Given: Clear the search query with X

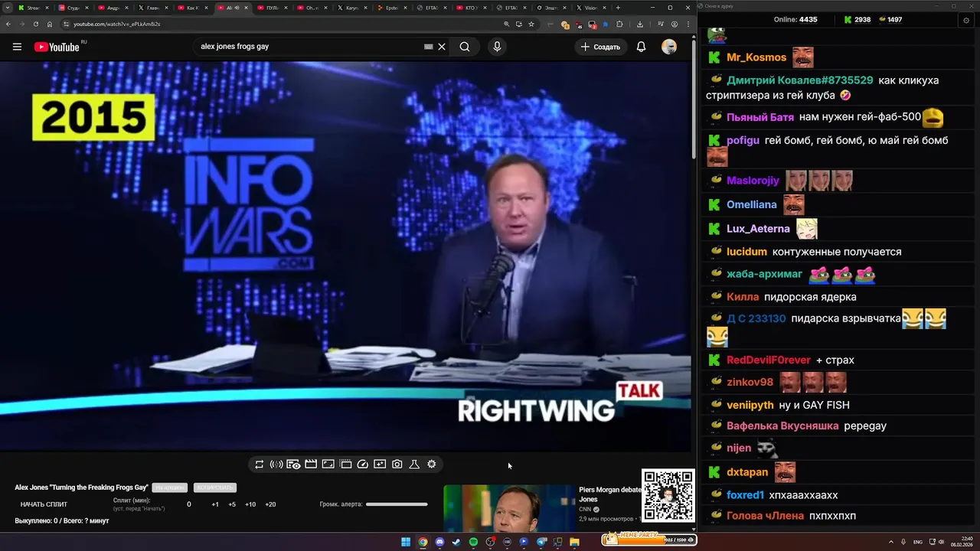Looking at the screenshot, I should [442, 47].
